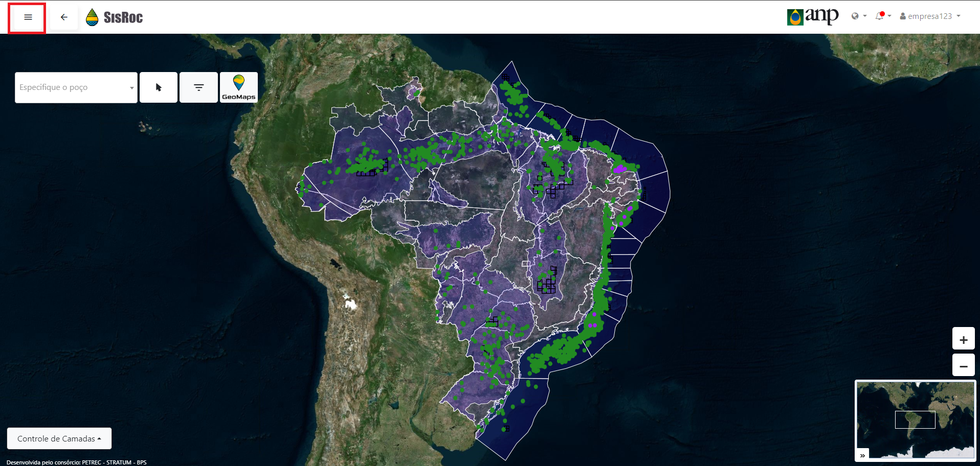Click the viewport rectangle in the minimap
This screenshot has width=980, height=466.
pos(915,420)
